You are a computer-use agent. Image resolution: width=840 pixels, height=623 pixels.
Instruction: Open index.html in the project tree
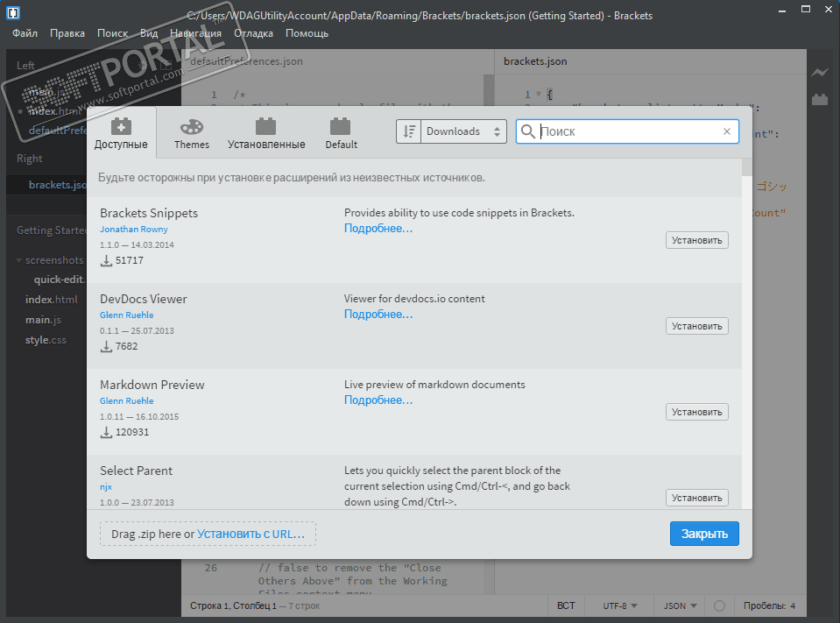52,300
